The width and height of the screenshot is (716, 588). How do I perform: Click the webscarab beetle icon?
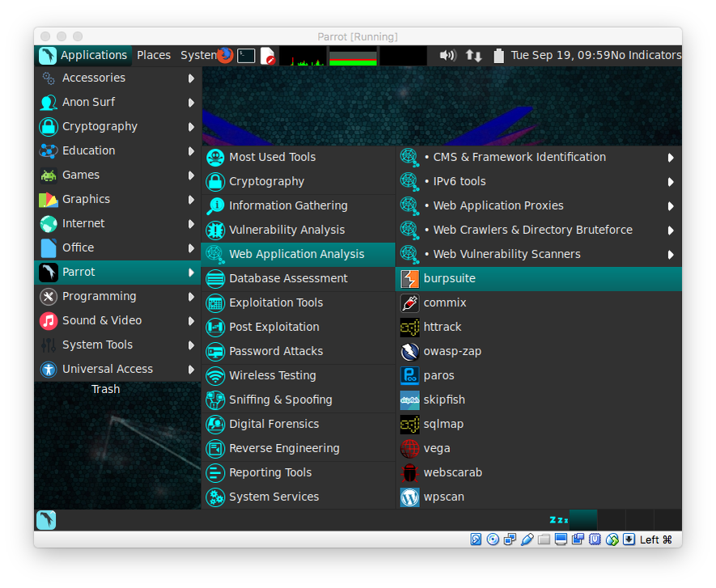pos(409,472)
